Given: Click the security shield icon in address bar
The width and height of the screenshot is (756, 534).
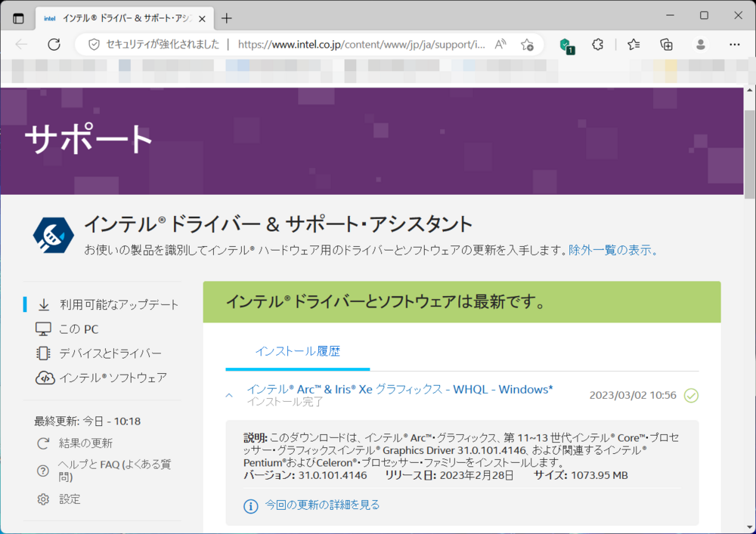Looking at the screenshot, I should (94, 45).
